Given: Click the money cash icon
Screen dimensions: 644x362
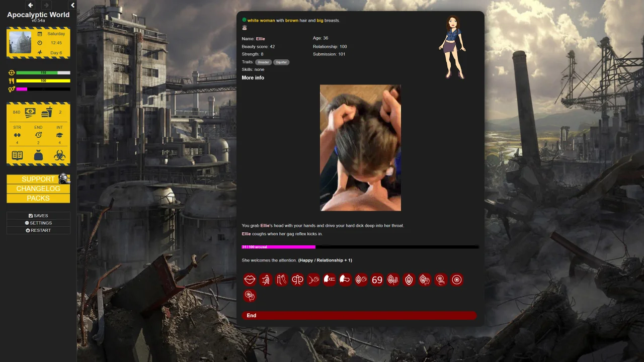Looking at the screenshot, I should click(x=30, y=112).
